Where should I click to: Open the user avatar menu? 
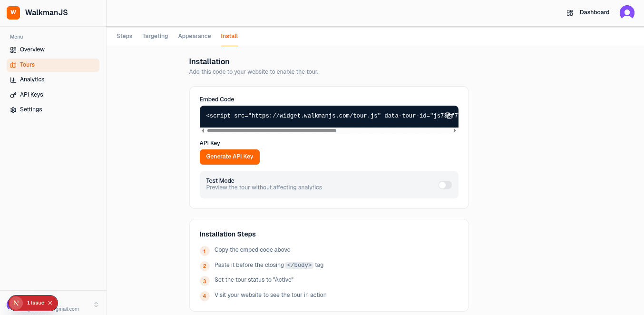[627, 12]
